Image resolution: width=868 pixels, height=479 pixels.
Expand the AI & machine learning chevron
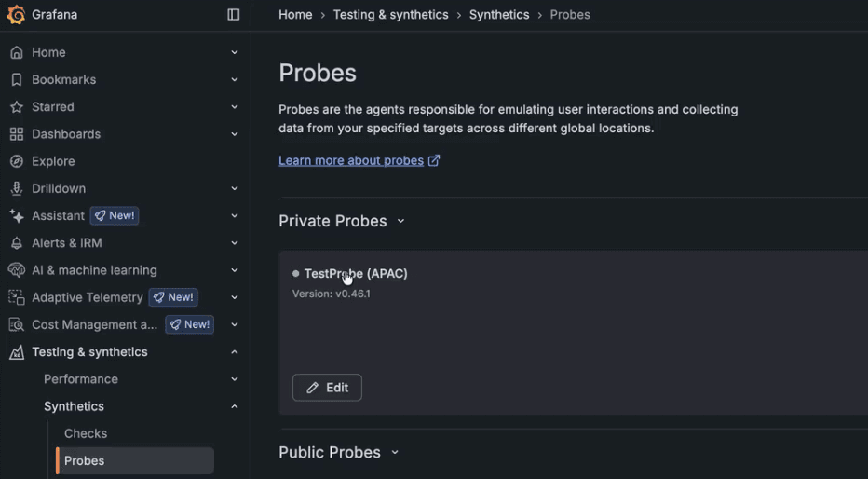(234, 270)
